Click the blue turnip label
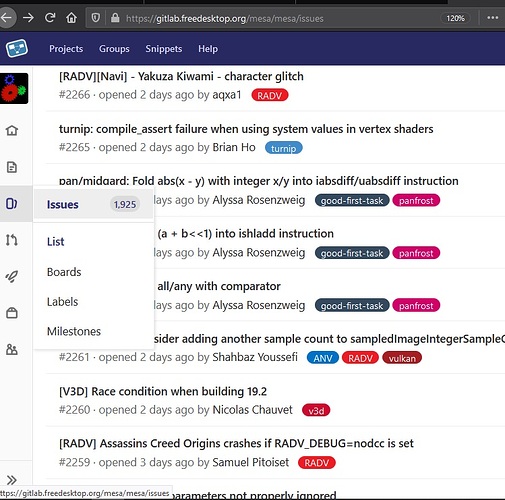The width and height of the screenshot is (505, 500). 283,148
